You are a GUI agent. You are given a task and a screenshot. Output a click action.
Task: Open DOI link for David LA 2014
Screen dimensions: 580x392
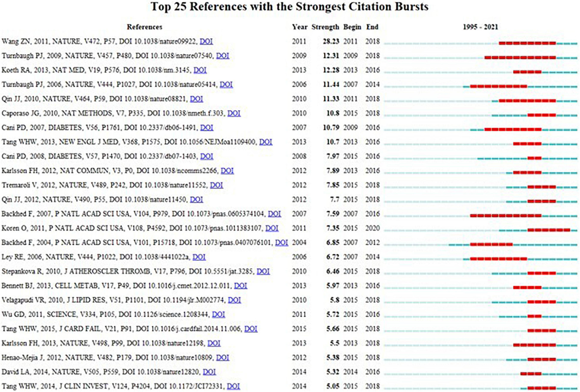coord(209,372)
